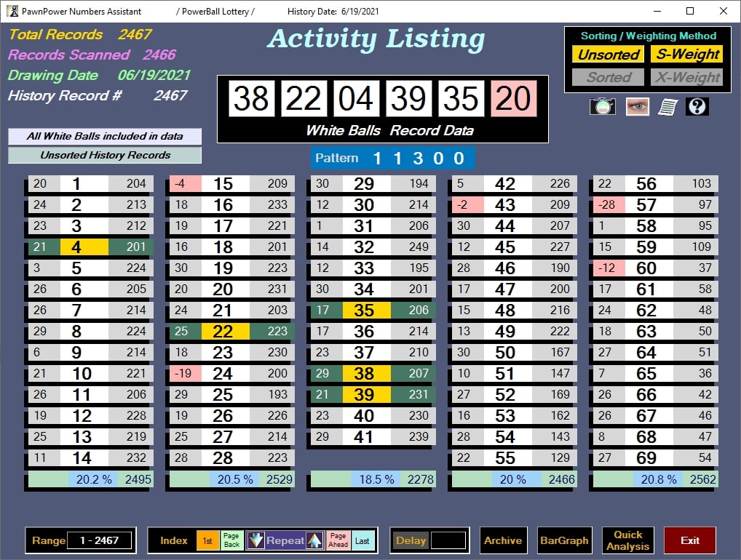This screenshot has height=560, width=741.
Task: Open the notes report icon
Action: tap(667, 105)
